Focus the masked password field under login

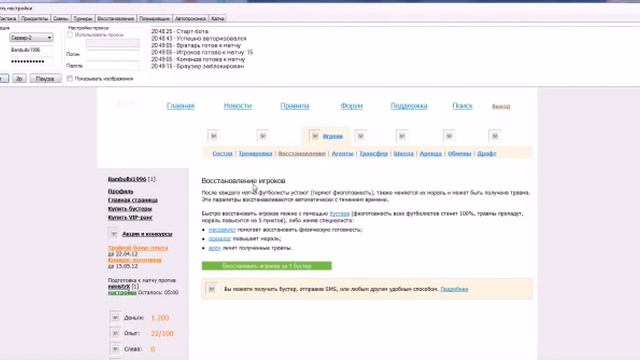click(31, 61)
